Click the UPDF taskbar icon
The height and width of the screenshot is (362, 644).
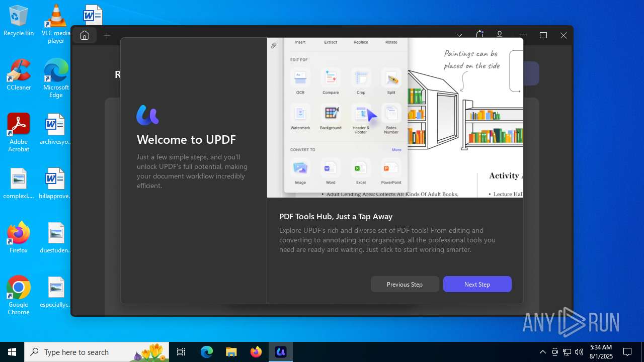pyautogui.click(x=281, y=352)
